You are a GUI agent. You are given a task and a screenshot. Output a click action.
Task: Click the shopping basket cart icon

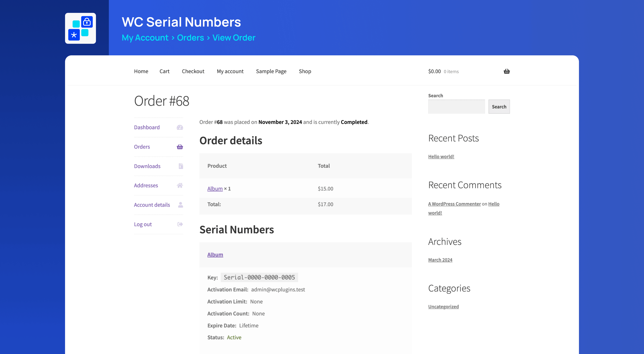tap(507, 71)
